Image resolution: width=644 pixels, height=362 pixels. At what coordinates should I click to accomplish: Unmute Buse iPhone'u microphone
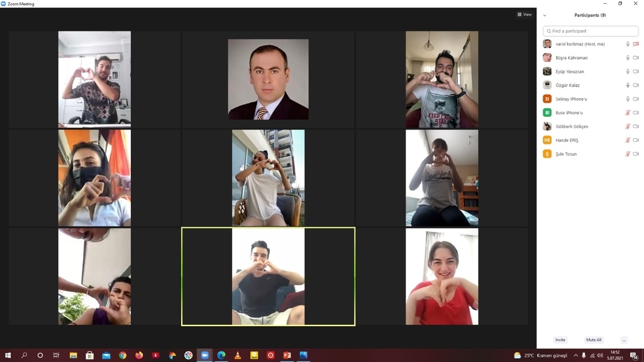point(627,113)
